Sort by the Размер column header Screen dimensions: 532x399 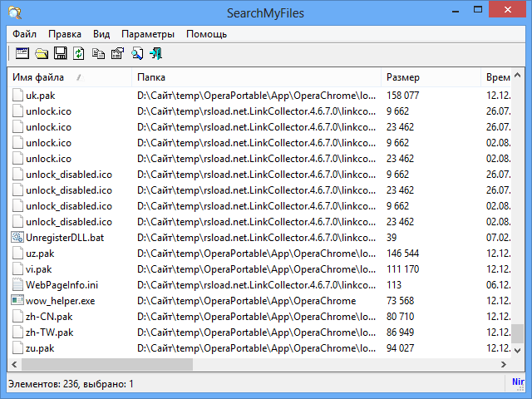[x=431, y=77]
